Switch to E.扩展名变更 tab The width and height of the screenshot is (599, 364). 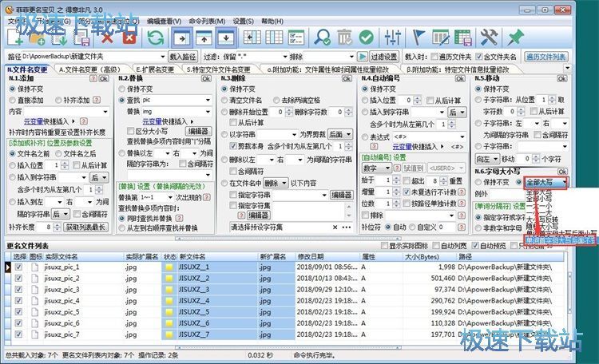tap(155, 69)
